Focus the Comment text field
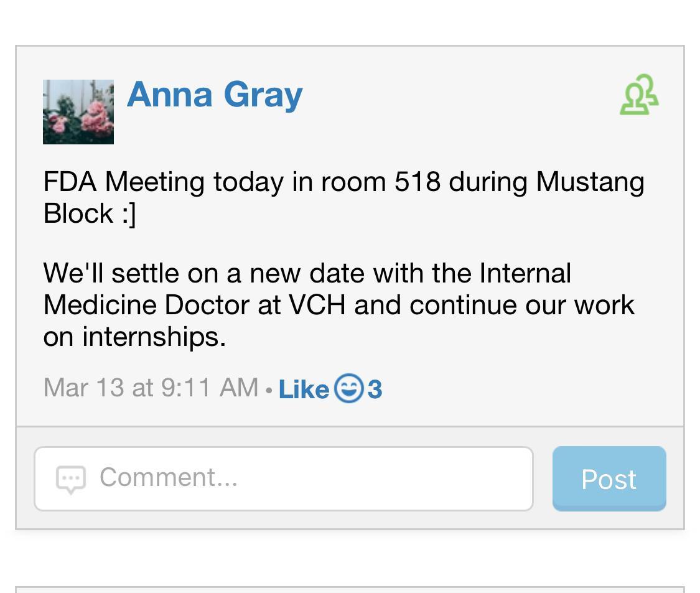The width and height of the screenshot is (700, 593). 311,479
